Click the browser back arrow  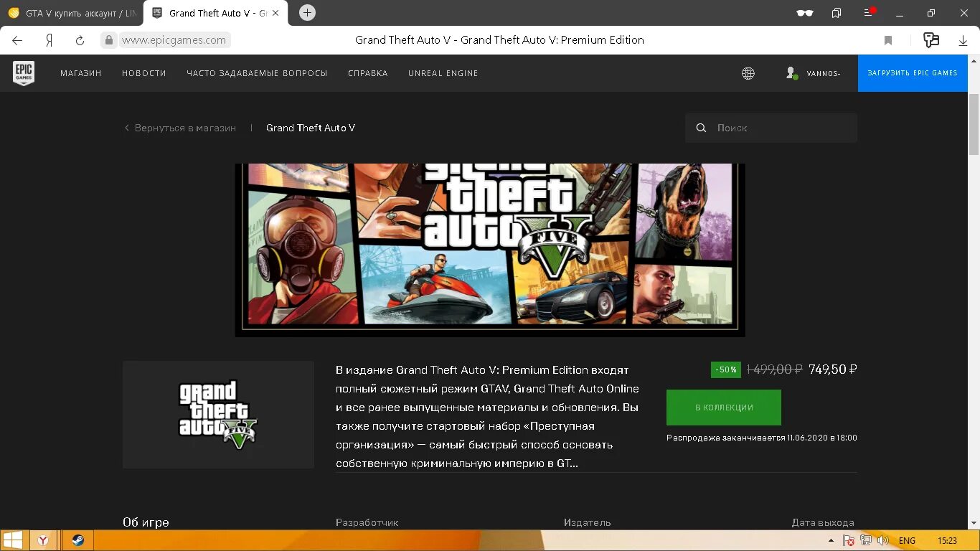[x=17, y=40]
